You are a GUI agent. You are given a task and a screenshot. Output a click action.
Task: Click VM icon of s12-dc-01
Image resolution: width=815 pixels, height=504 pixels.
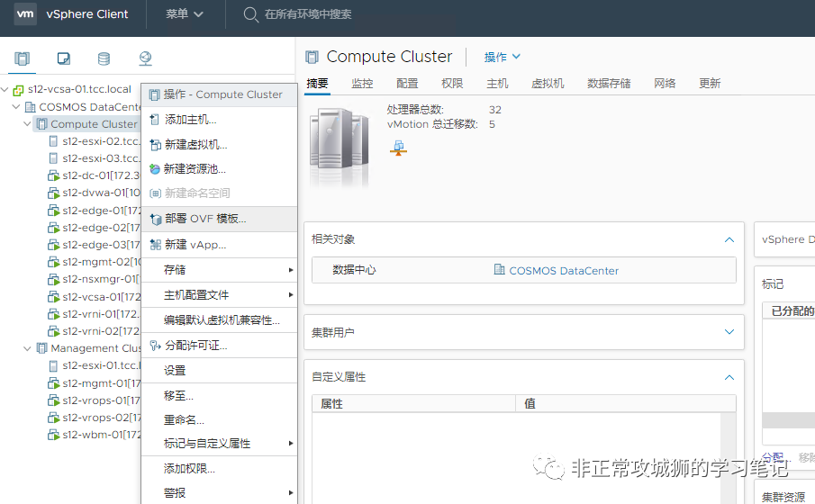click(x=53, y=175)
